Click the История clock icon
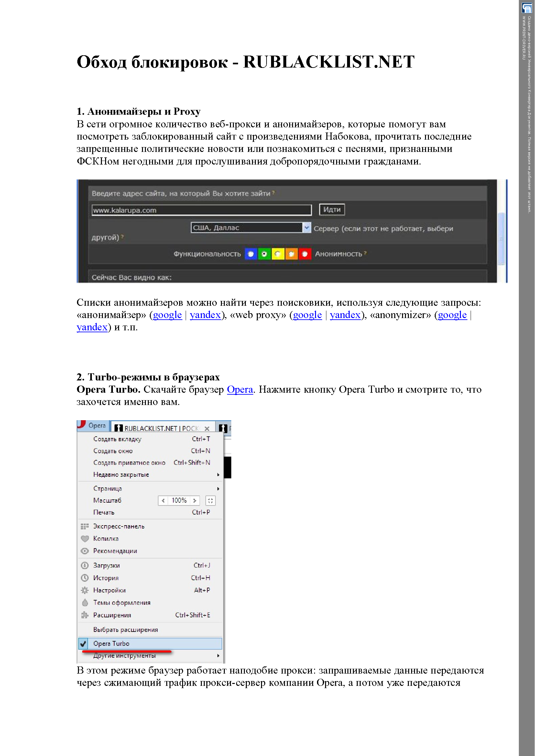Viewport: 535px width, 756px height. [85, 578]
